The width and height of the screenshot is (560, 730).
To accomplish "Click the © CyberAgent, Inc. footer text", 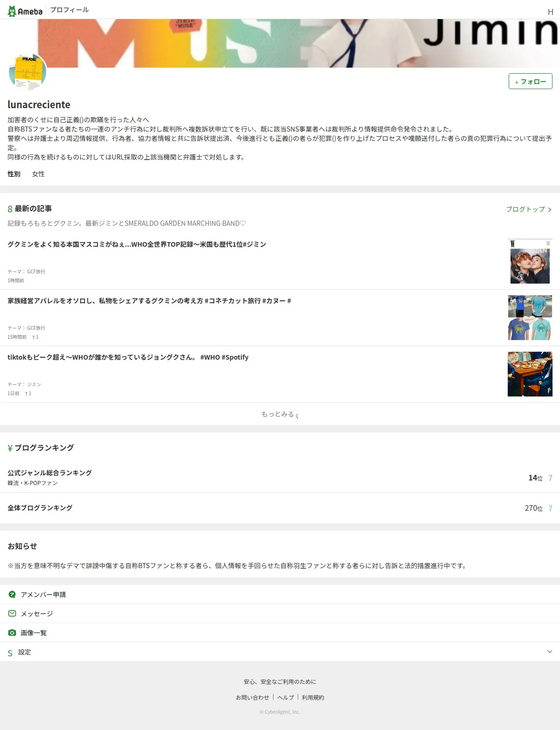I will coord(280,712).
